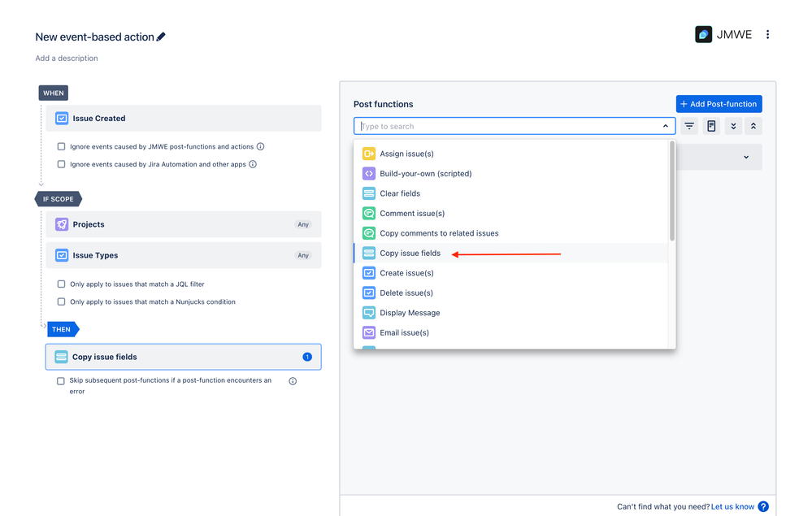The height and width of the screenshot is (516, 812).
Task: Click the count badge on Copy issue fields
Action: [307, 357]
